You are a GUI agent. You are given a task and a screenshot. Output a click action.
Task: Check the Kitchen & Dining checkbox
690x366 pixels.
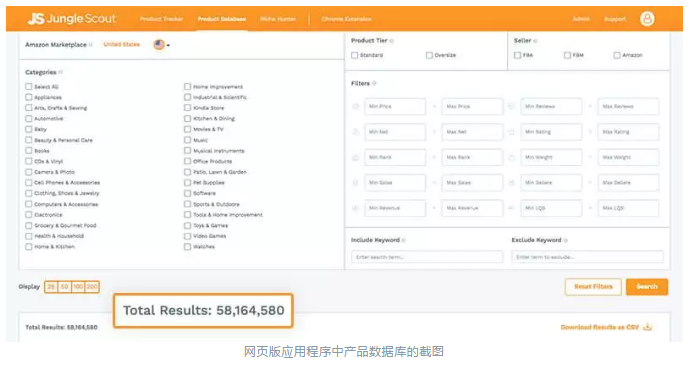coord(187,119)
